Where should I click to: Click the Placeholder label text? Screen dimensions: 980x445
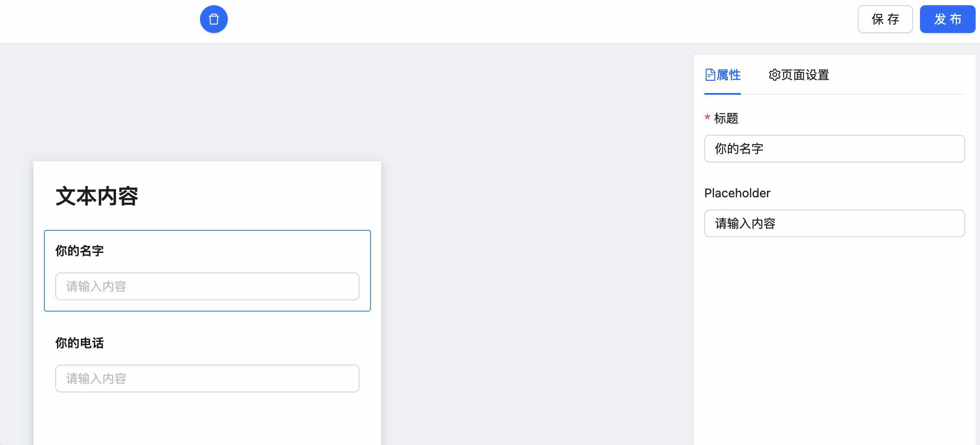(x=737, y=193)
